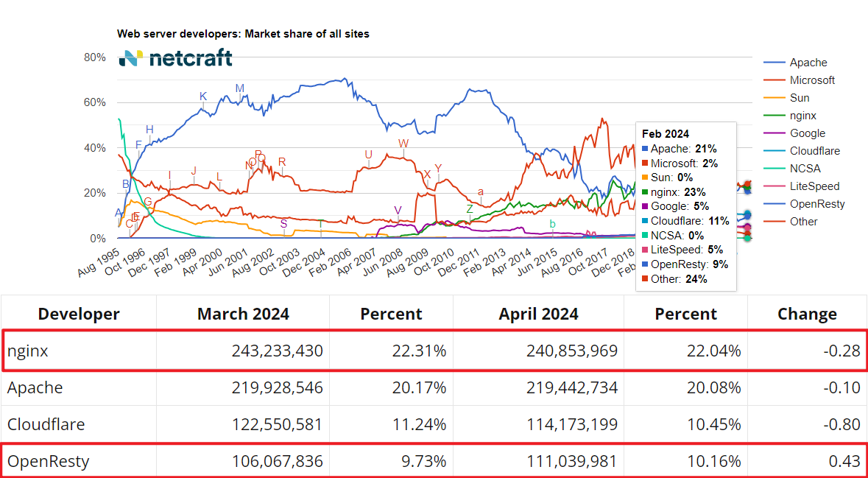Click the cell showing 10.16%
The height and width of the screenshot is (478, 868).
coord(686,461)
